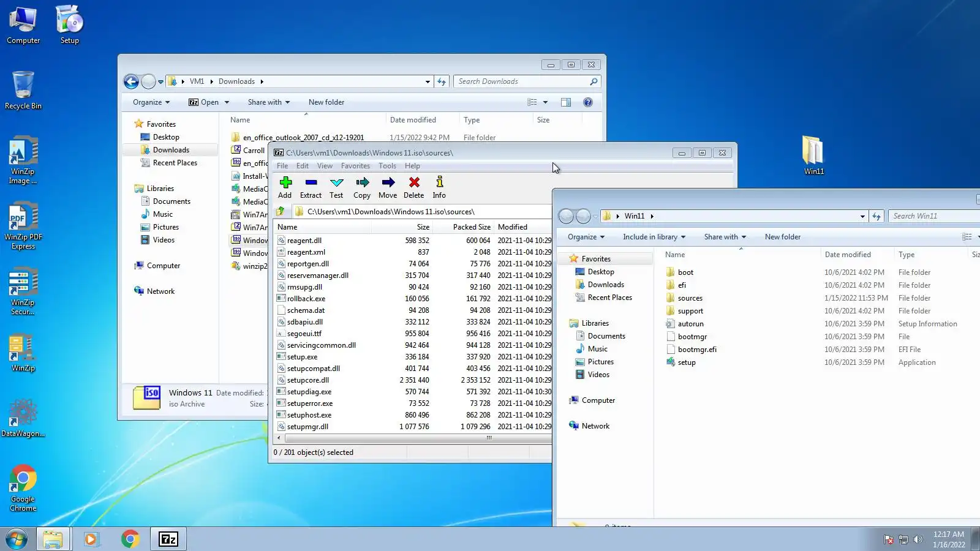Click the Move tool in 7-Zip

tap(388, 187)
